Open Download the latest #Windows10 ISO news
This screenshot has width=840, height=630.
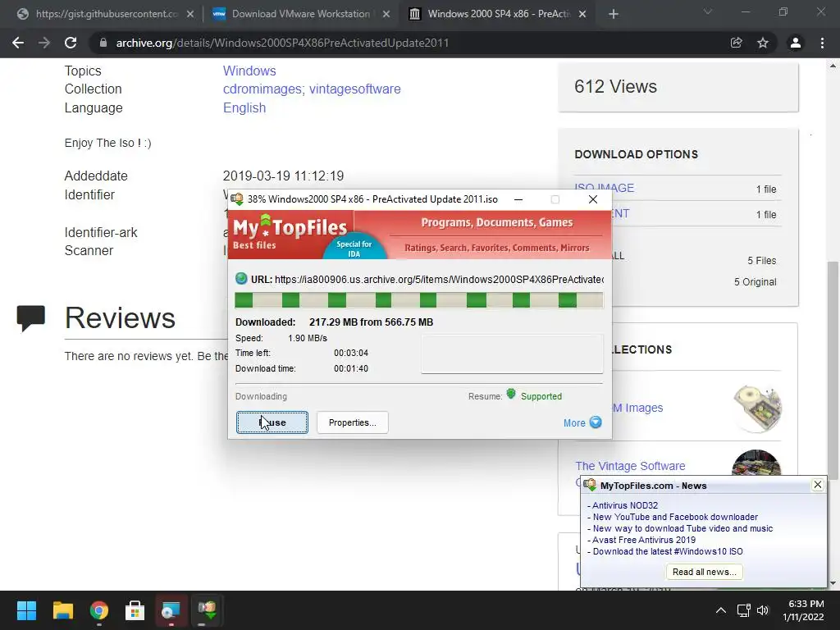(668, 551)
